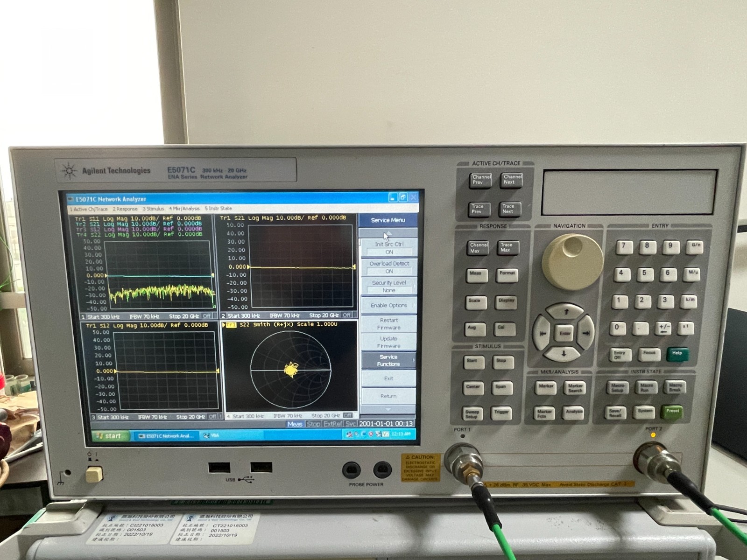This screenshot has height=560, width=747.
Task: Select Tr1 S12 trace in channel 3
Action: [x=147, y=325]
